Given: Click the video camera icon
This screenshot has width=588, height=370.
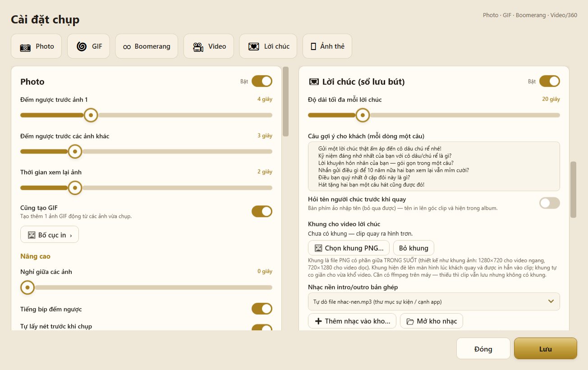Looking at the screenshot, I should (x=198, y=47).
